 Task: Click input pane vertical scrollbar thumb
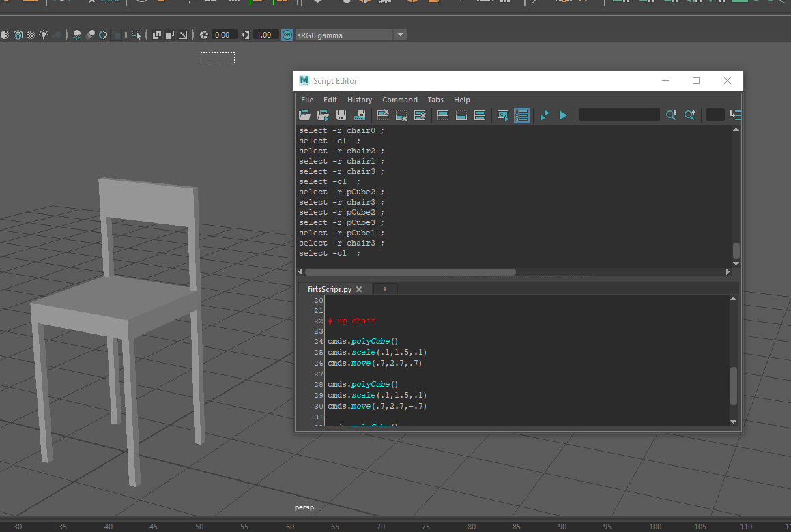click(x=734, y=386)
